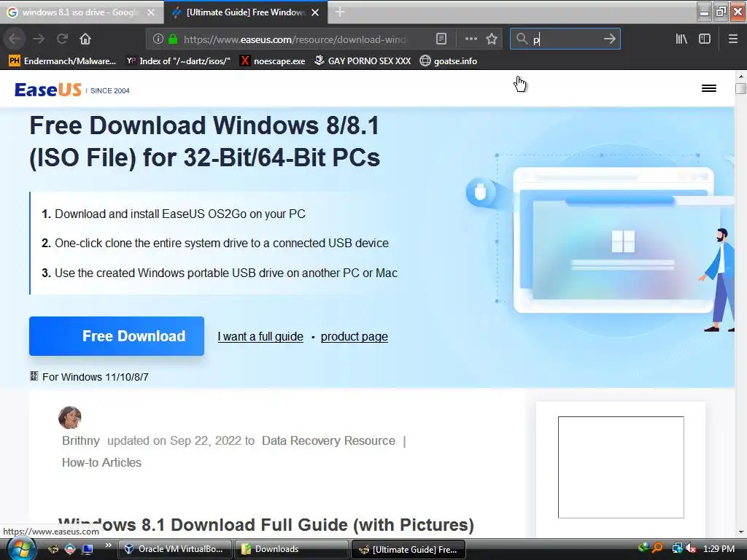Expand quick launch overflow chevron
The width and height of the screenshot is (747, 560).
click(109, 545)
